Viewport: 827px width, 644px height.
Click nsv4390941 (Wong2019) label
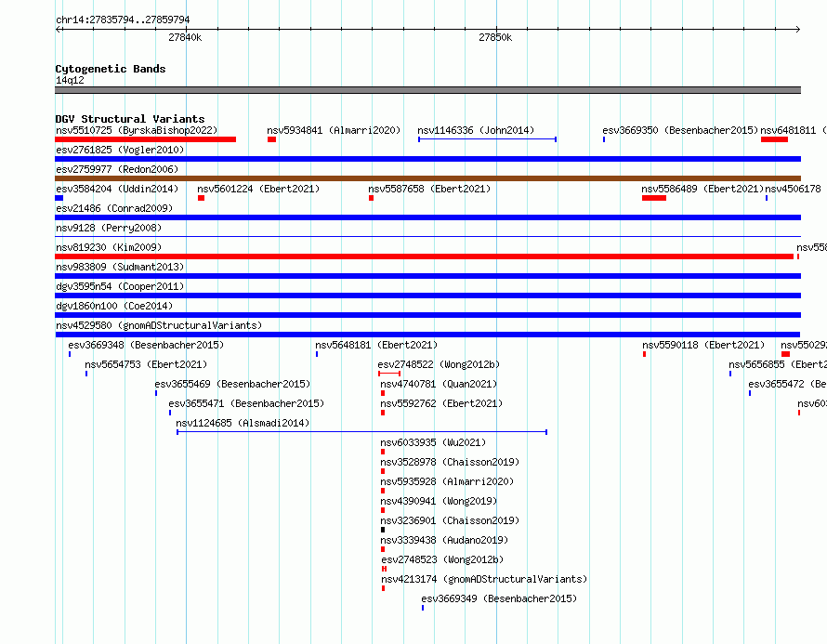[439, 501]
